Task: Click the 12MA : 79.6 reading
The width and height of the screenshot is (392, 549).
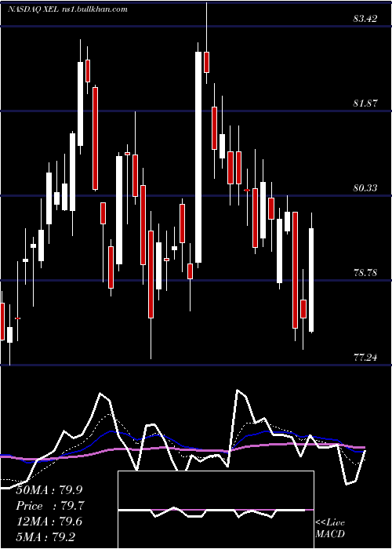Action: (49, 522)
